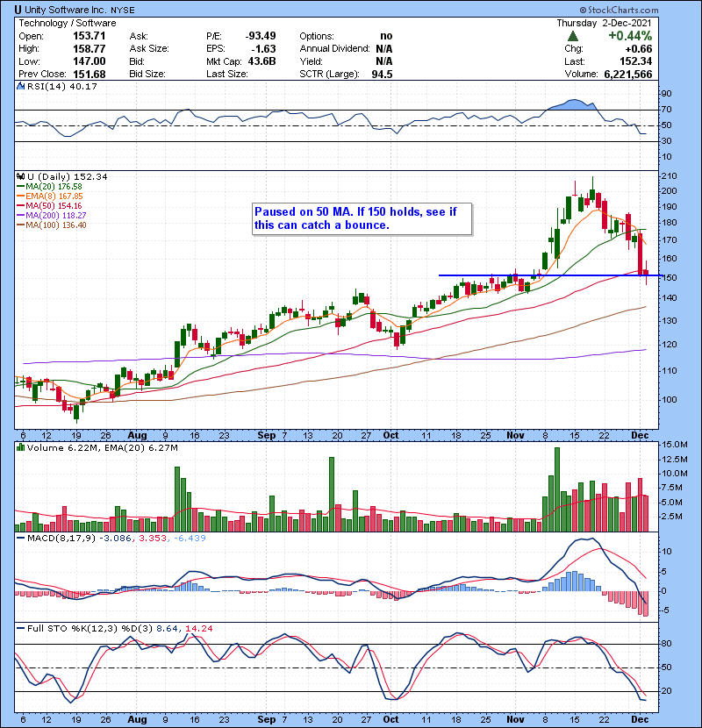Click the 15.0M volume axis label
Screen dimensions: 702x728
point(674,445)
